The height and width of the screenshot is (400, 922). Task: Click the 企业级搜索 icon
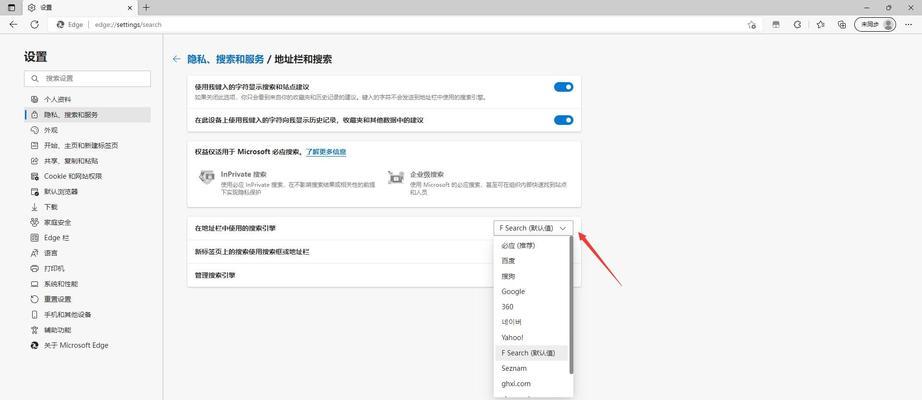point(396,177)
